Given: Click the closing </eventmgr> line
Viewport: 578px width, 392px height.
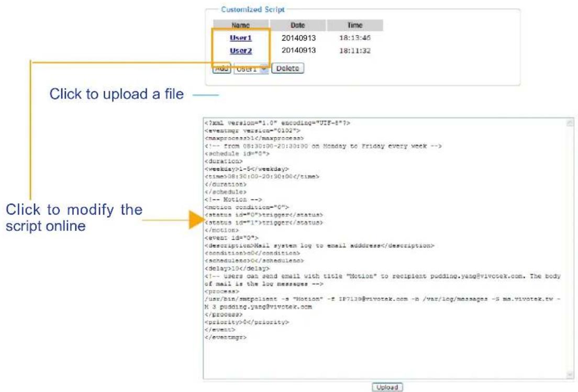Looking at the screenshot, I should 226,337.
